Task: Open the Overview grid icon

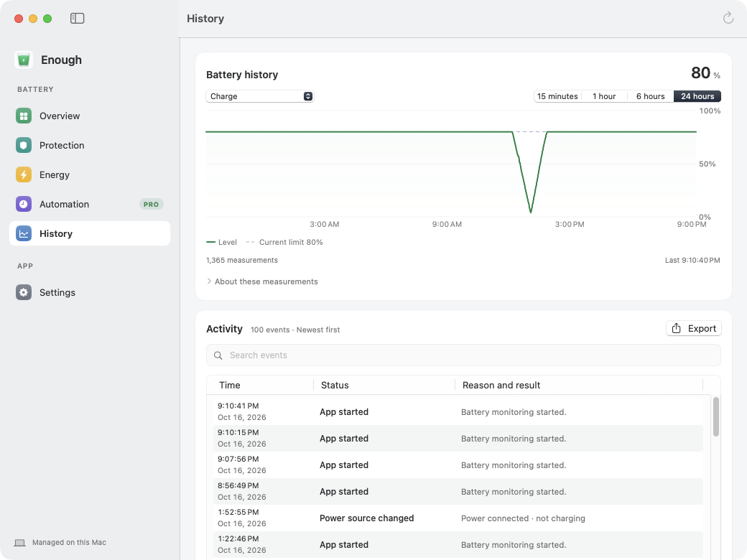Action: (x=23, y=116)
